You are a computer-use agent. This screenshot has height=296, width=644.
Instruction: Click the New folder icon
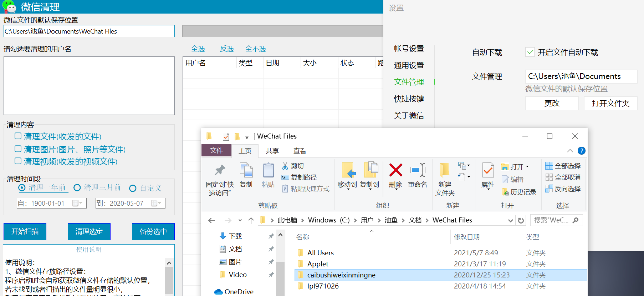[x=445, y=171]
